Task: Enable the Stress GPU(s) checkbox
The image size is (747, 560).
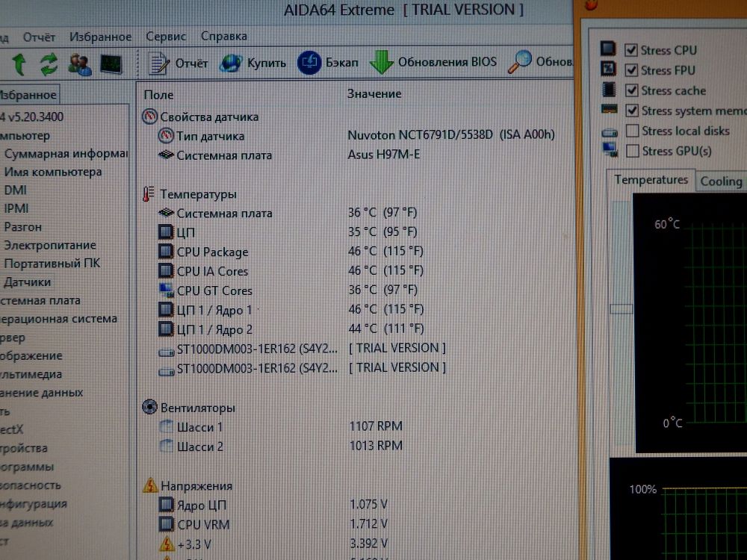Action: point(632,151)
